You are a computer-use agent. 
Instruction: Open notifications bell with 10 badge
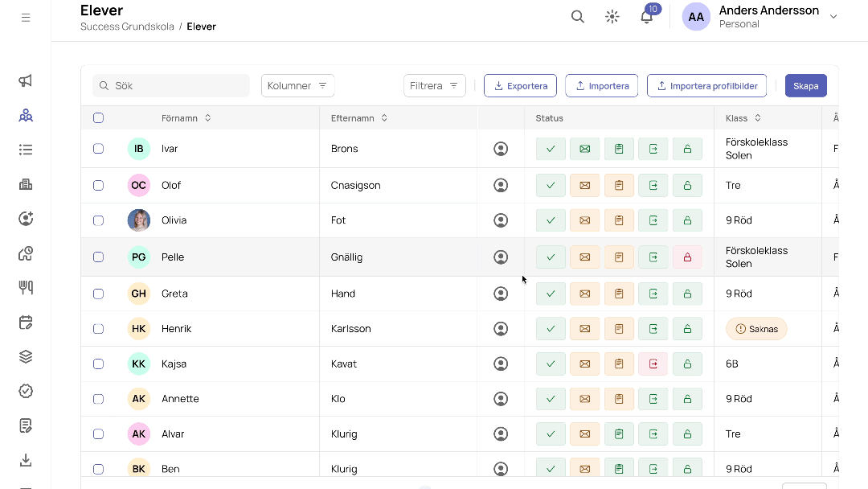click(647, 15)
